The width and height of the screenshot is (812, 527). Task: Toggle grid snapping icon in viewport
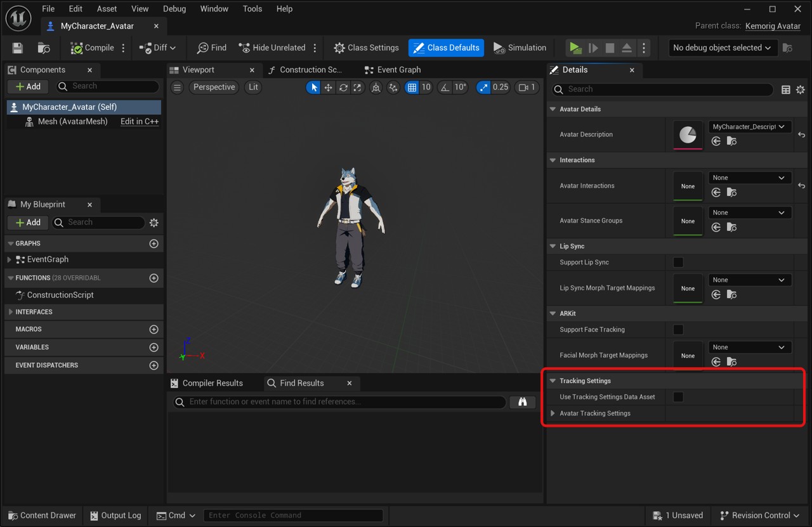[x=412, y=88]
